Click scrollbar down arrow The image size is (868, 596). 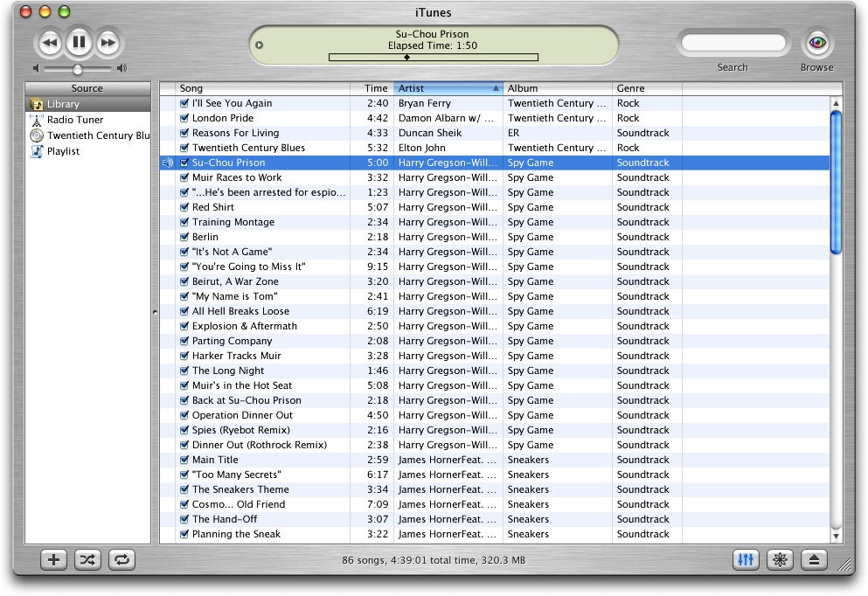pos(836,536)
